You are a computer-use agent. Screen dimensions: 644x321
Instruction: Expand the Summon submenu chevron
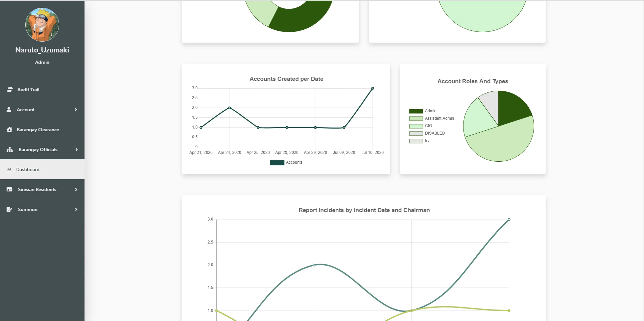click(76, 209)
